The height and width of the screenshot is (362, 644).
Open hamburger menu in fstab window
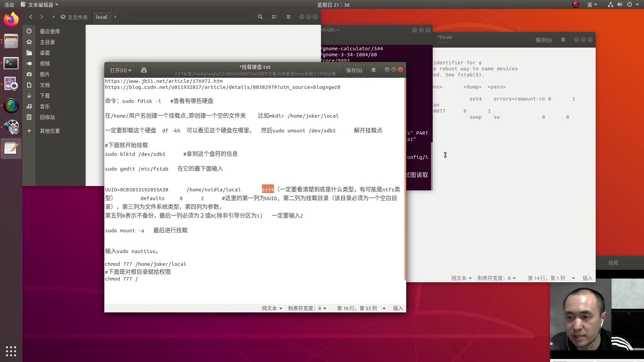[563, 40]
